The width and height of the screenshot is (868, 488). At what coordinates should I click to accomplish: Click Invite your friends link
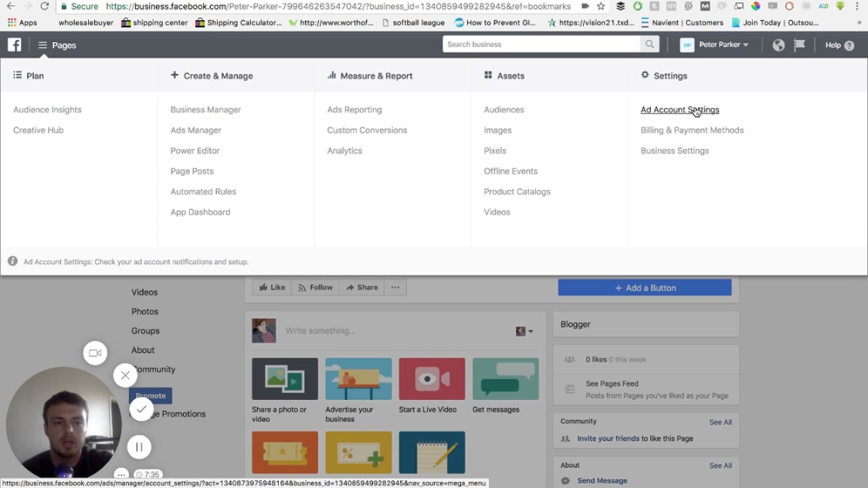(608, 439)
